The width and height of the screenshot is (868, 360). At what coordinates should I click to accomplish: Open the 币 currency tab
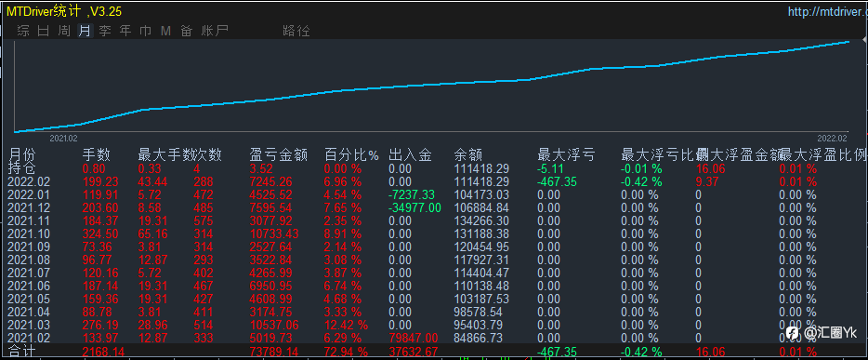tap(146, 31)
